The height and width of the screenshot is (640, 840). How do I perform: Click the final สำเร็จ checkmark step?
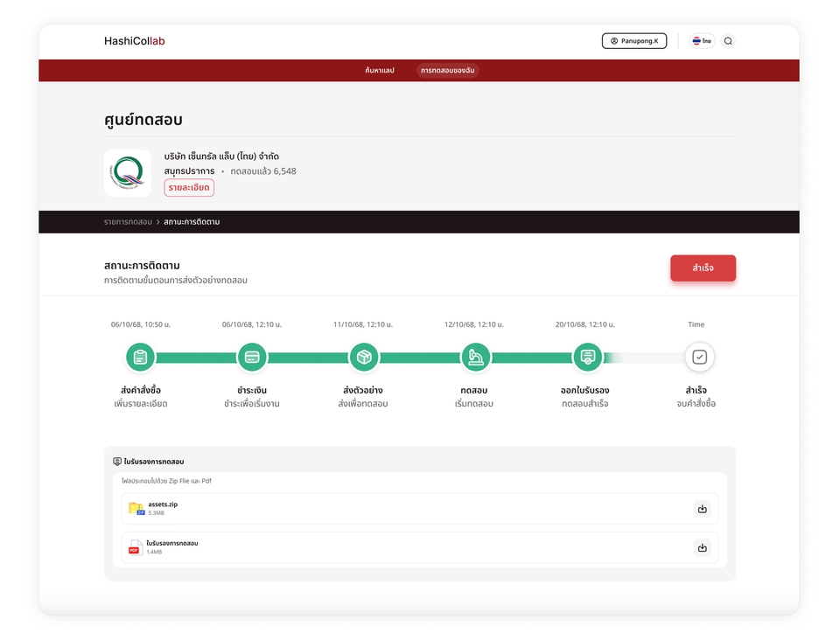(699, 357)
